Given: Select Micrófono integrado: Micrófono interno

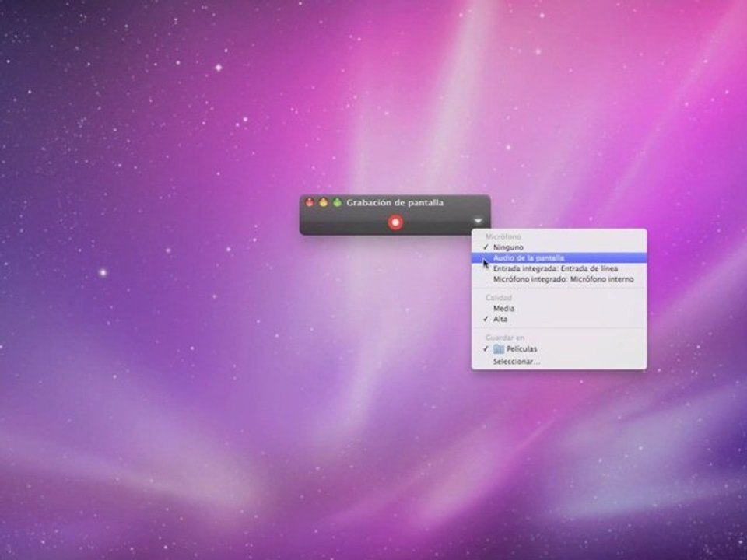Looking at the screenshot, I should [559, 279].
